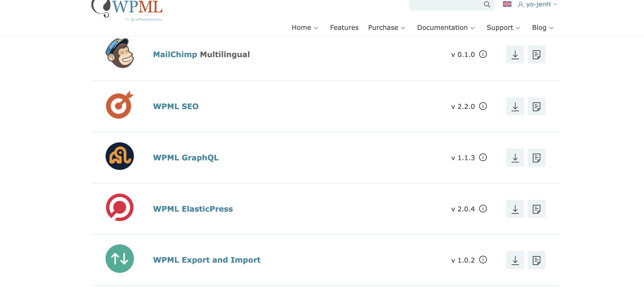Click the search magnifier icon
Screen dimensions: 644x298
[x=487, y=4]
